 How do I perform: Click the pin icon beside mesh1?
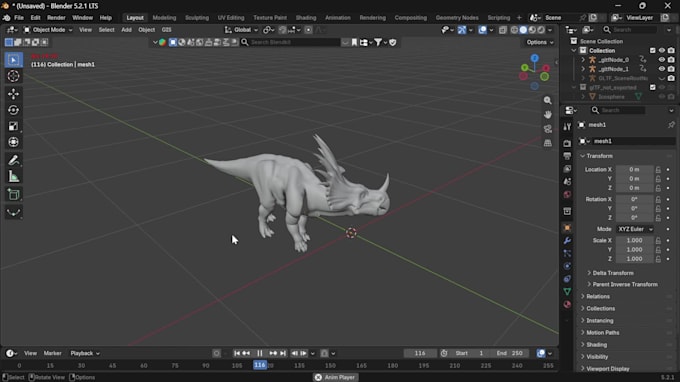point(671,125)
